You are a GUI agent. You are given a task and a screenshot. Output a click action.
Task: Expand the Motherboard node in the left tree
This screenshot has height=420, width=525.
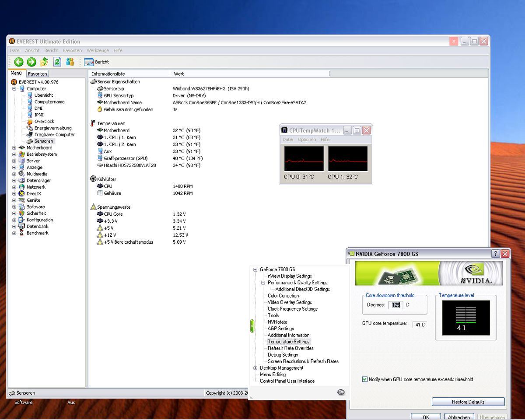coord(14,147)
